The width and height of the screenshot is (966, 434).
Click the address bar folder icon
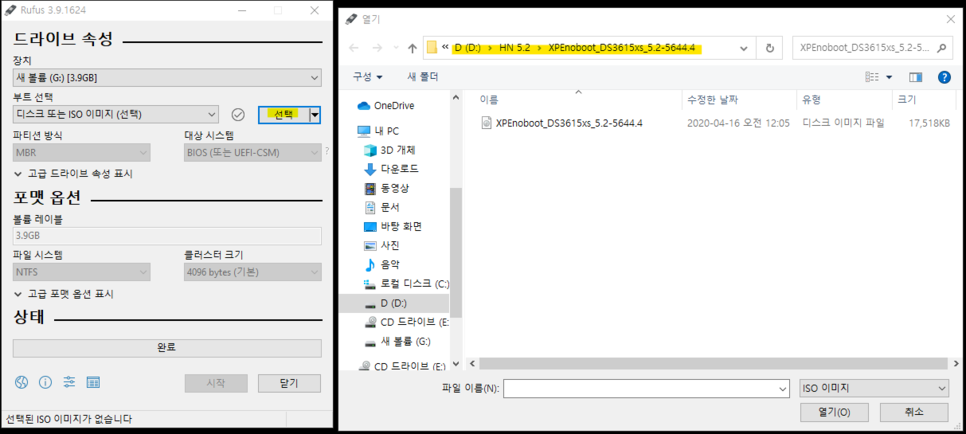point(432,48)
